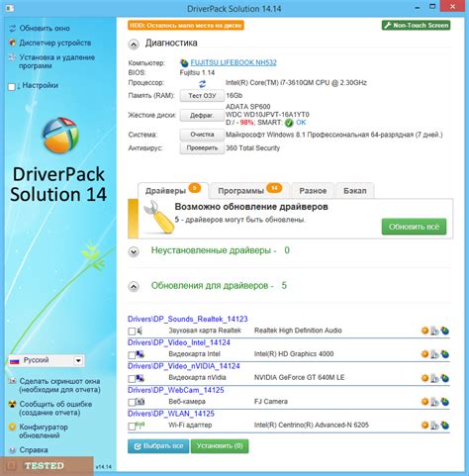
Task: Click document icon in Realtek audio row
Action: tap(434, 331)
